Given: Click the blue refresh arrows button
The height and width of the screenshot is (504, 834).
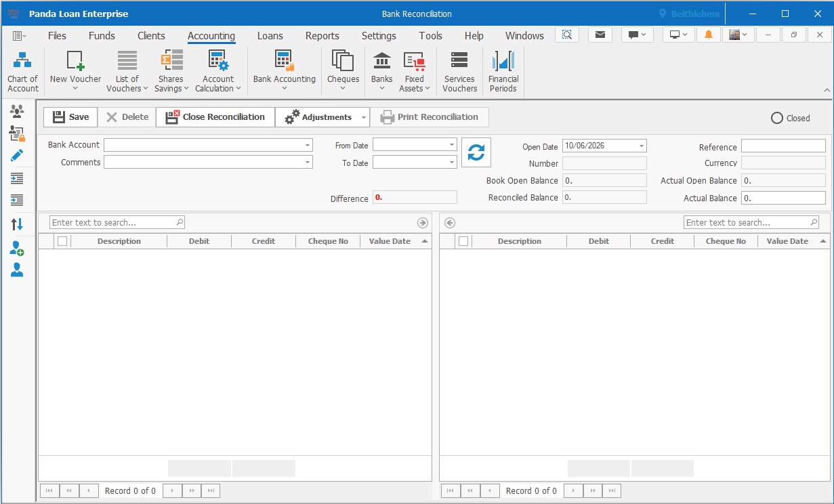Looking at the screenshot, I should [x=476, y=152].
